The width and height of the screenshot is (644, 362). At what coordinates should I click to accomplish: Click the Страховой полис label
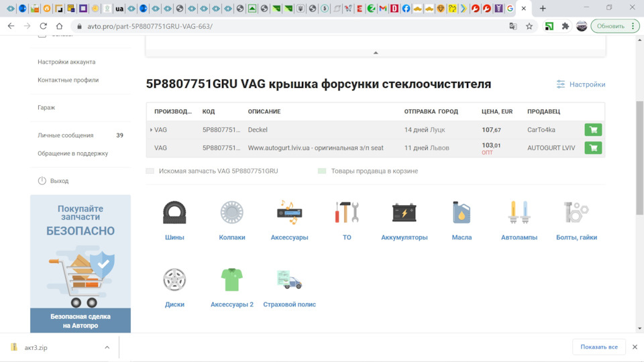(x=289, y=304)
